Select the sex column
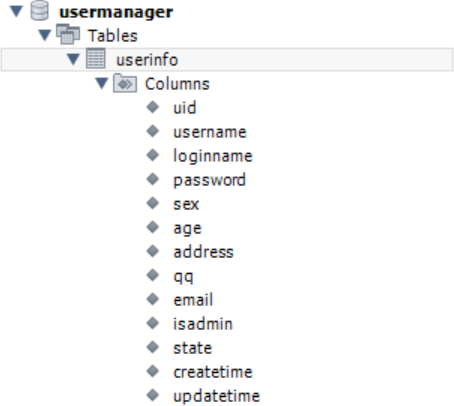The height and width of the screenshot is (406, 454). 186,204
